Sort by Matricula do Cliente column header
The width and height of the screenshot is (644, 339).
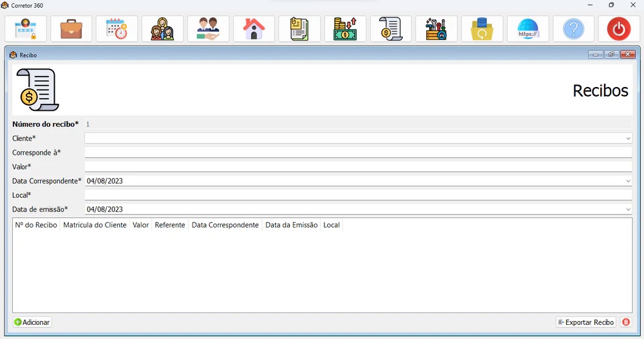95,225
